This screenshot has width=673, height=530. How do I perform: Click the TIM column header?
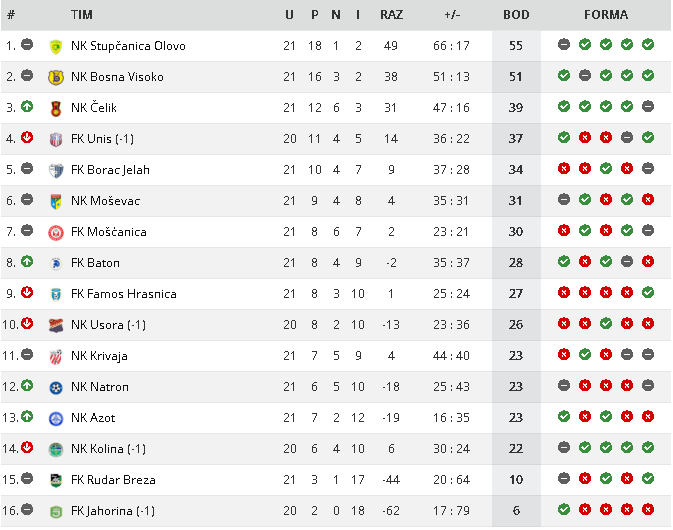point(83,15)
